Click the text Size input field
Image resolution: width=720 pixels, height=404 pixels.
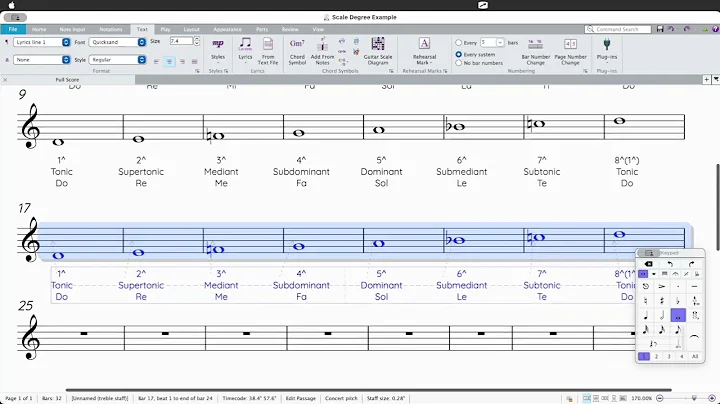[x=181, y=41]
